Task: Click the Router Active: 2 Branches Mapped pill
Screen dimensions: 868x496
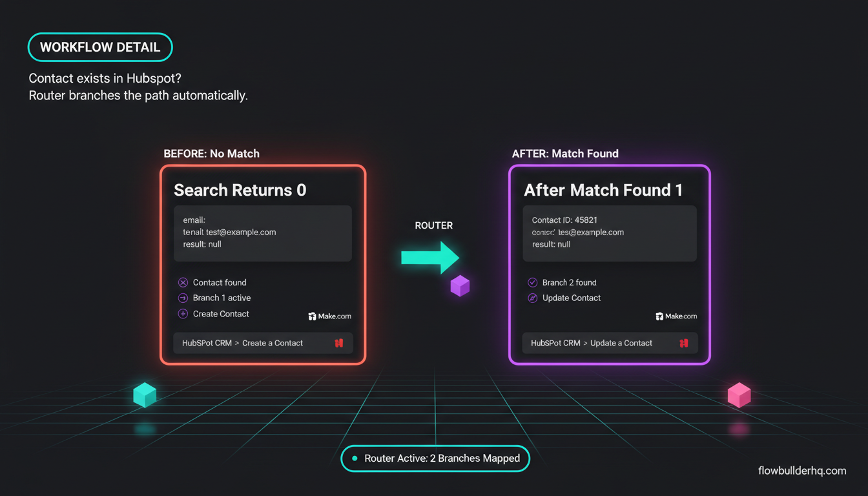Action: (x=435, y=459)
